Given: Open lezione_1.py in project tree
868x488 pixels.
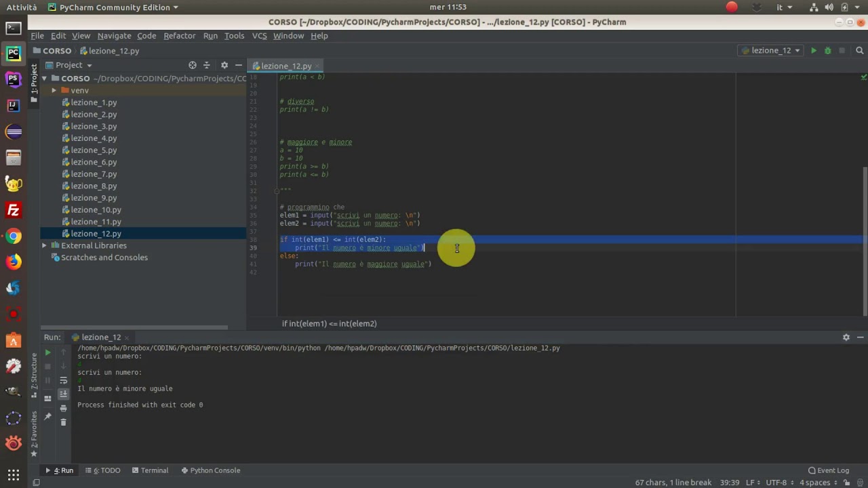Looking at the screenshot, I should click(94, 102).
